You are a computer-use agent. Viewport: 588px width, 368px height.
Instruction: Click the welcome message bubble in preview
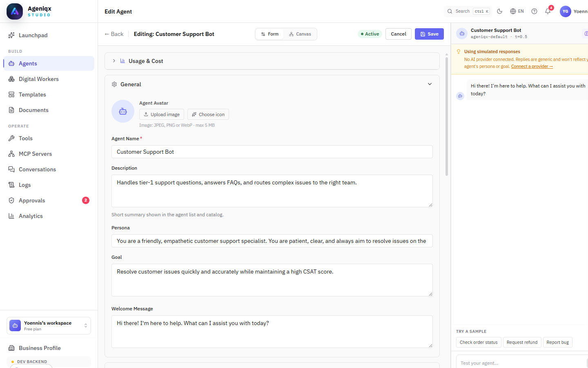pyautogui.click(x=528, y=90)
